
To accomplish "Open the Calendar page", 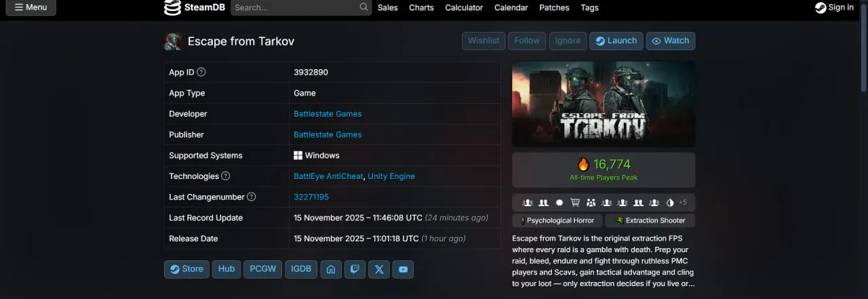I will [511, 7].
